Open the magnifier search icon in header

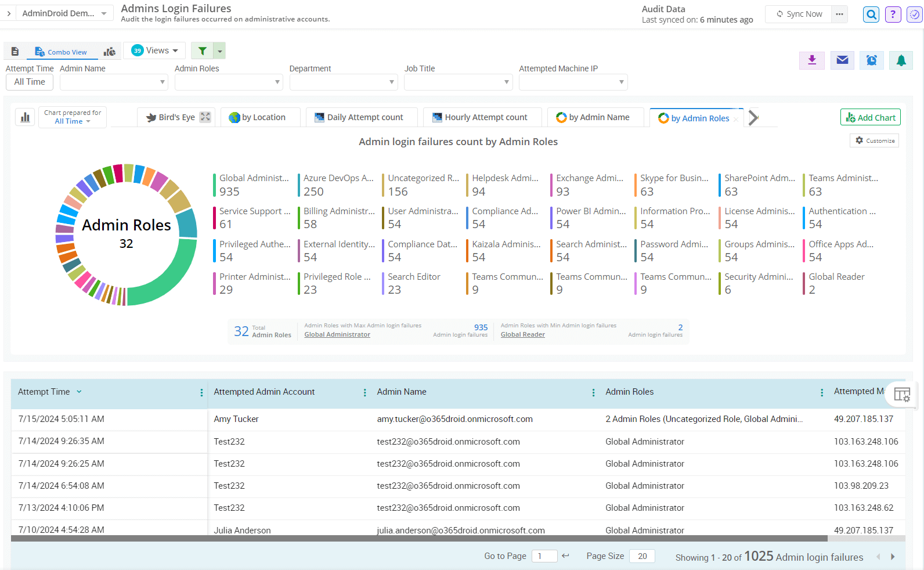click(871, 15)
